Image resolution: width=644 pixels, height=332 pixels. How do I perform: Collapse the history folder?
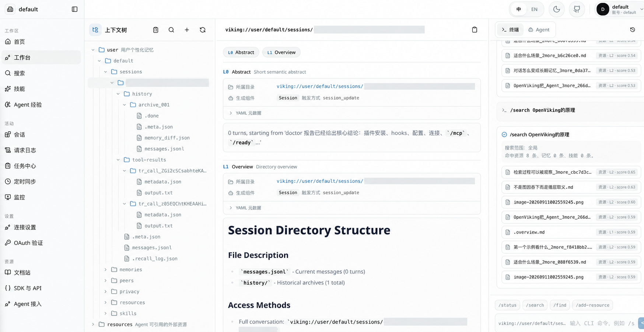pos(118,94)
